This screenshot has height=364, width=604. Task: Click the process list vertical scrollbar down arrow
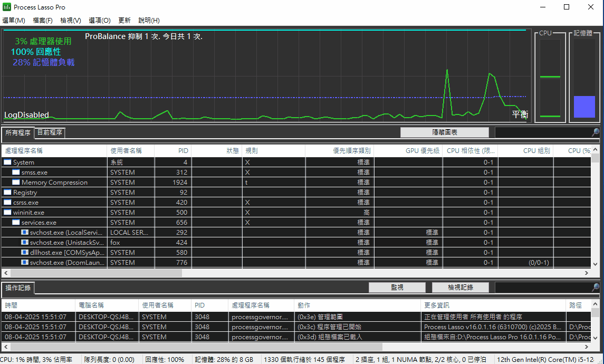[595, 264]
